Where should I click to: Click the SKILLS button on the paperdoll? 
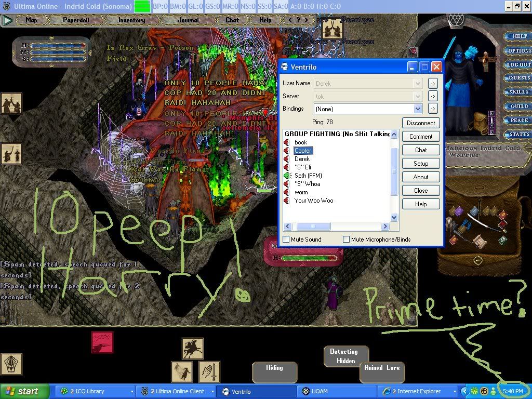click(518, 92)
